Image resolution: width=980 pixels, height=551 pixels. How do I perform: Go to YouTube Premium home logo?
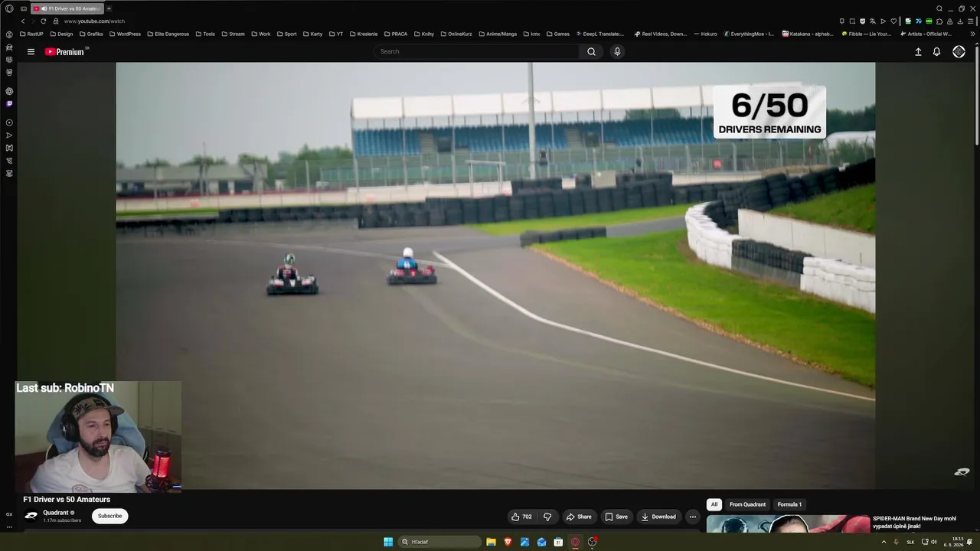(64, 52)
